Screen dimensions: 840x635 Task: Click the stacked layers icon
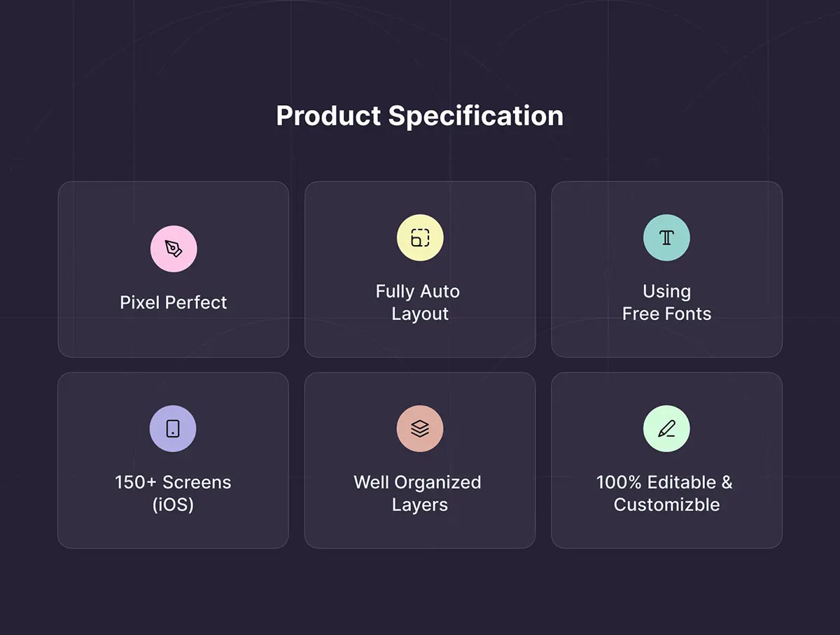pos(420,428)
